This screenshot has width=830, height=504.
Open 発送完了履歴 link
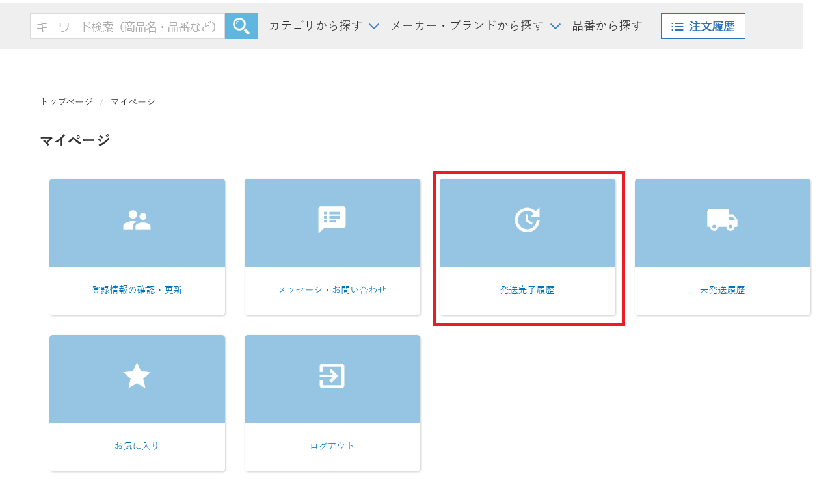[528, 290]
